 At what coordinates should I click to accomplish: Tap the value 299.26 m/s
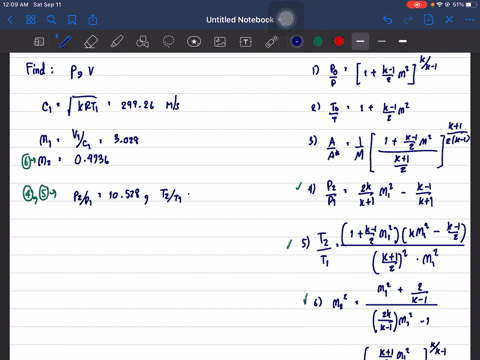pyautogui.click(x=150, y=105)
